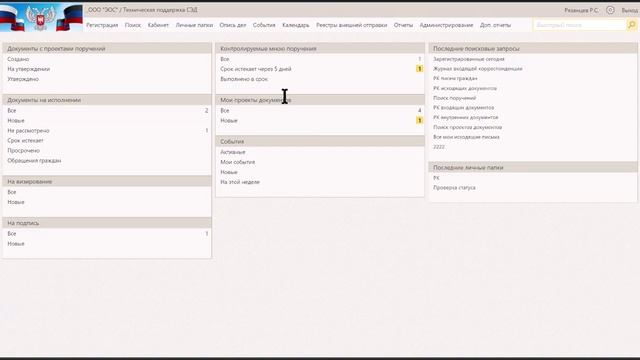Open the "На утверждении" link

click(29, 69)
